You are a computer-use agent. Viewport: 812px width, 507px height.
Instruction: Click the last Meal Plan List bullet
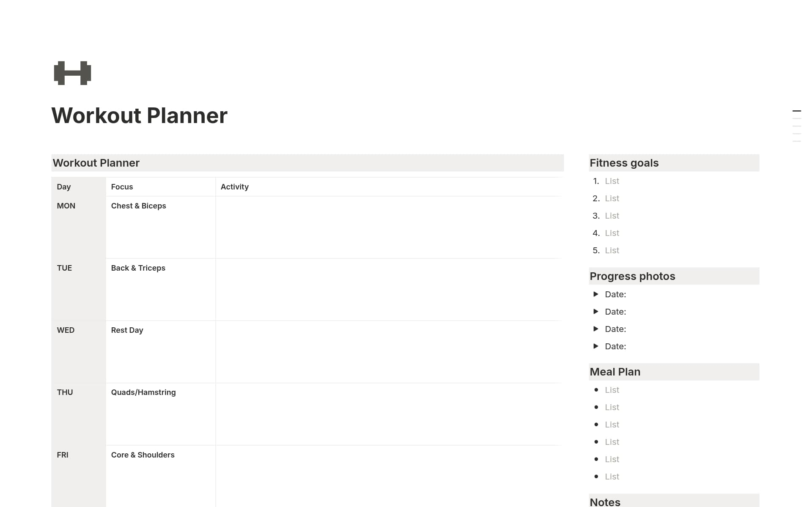pyautogui.click(x=612, y=476)
